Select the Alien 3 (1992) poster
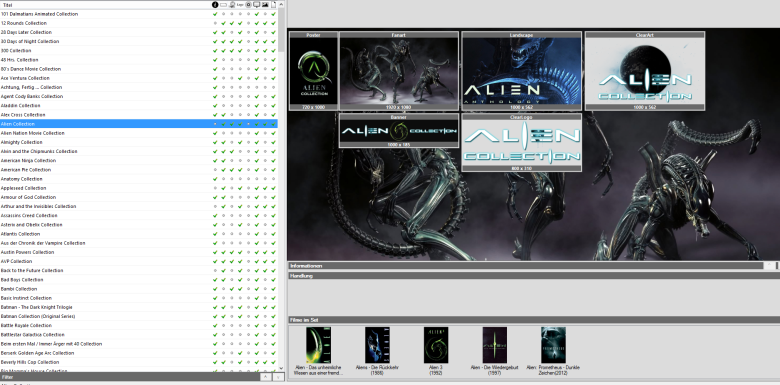The height and width of the screenshot is (385, 780). 436,345
